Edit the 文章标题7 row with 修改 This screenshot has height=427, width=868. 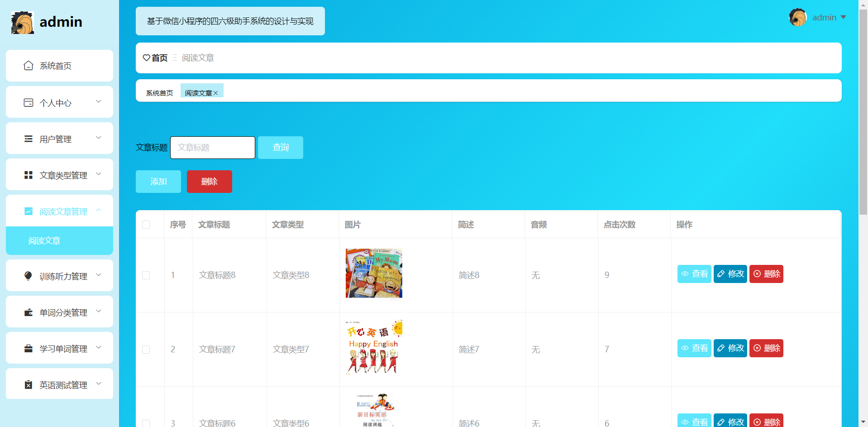click(730, 348)
